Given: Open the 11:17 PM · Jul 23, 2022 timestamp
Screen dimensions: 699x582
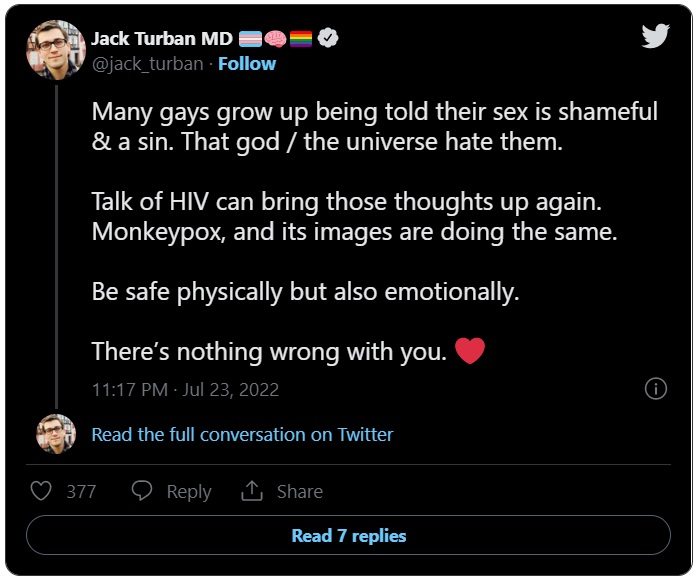Looking at the screenshot, I should (x=185, y=389).
